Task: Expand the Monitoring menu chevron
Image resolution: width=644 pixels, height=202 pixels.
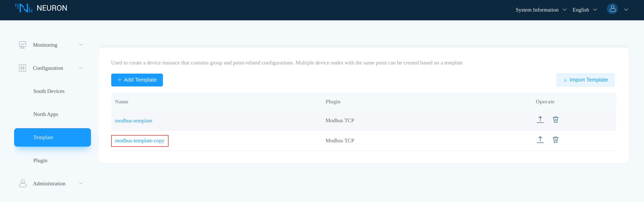Action: (x=81, y=45)
